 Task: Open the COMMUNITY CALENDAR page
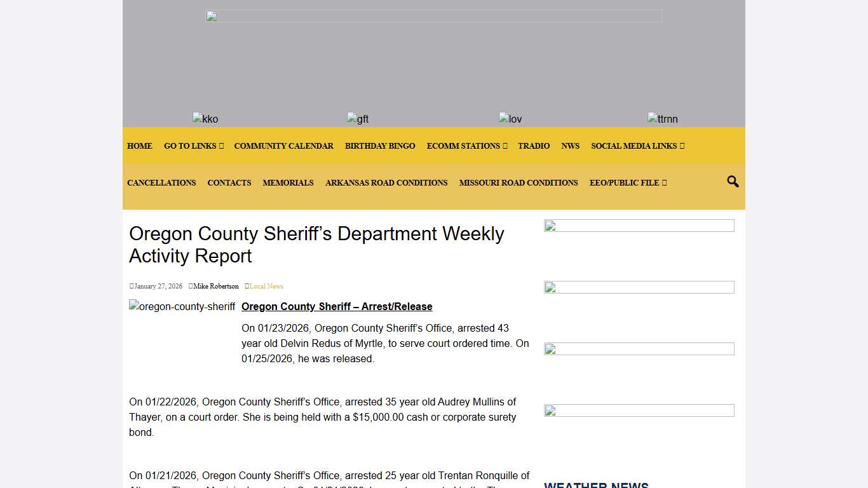(x=283, y=146)
